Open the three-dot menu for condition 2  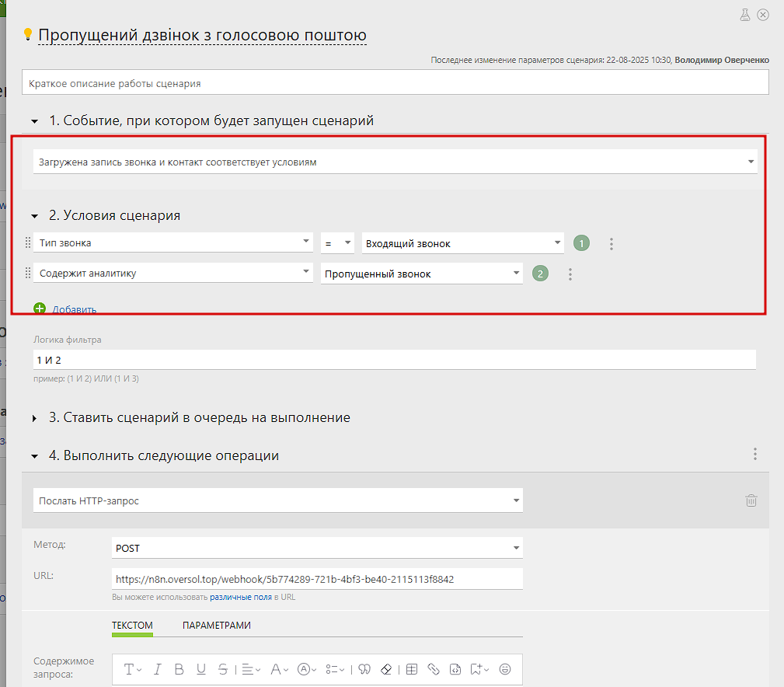coord(570,274)
